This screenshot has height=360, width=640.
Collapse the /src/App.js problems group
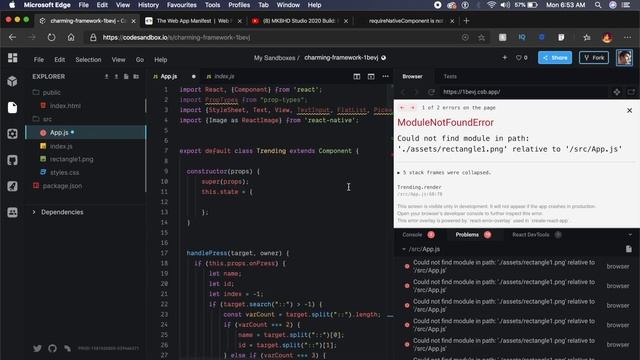pos(421,249)
